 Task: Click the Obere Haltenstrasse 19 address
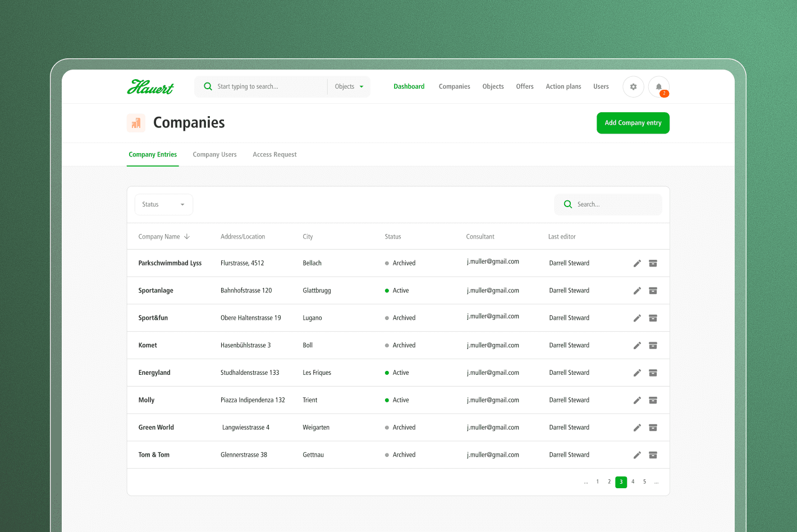coord(251,318)
